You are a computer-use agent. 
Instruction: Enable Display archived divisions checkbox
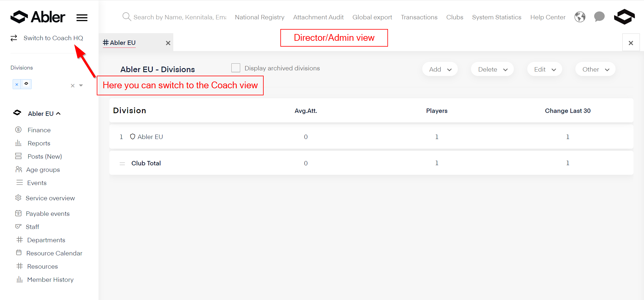point(236,68)
